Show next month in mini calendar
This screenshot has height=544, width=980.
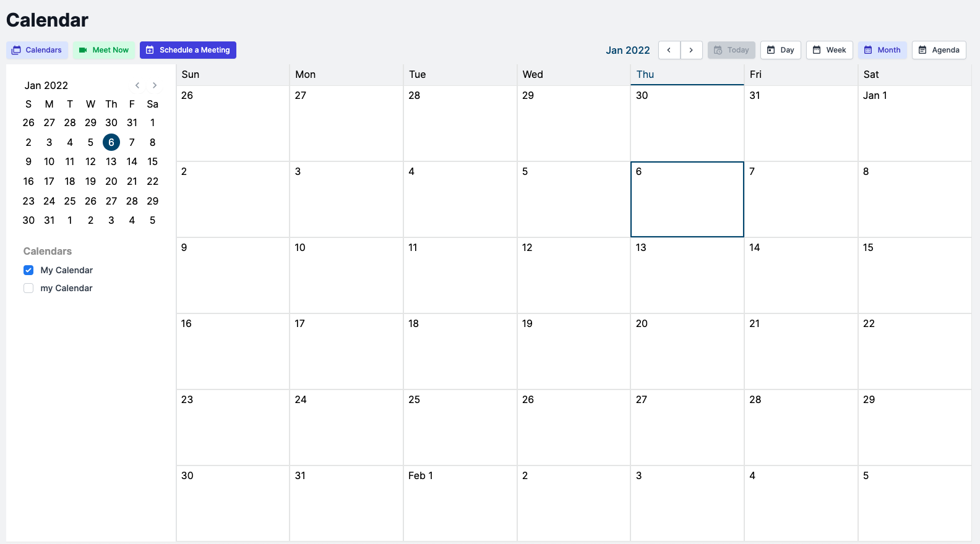tap(155, 85)
